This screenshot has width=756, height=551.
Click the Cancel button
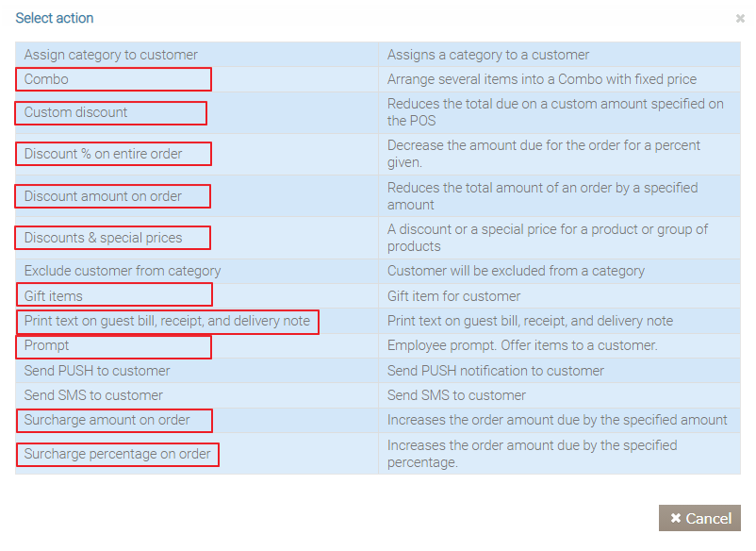click(699, 518)
